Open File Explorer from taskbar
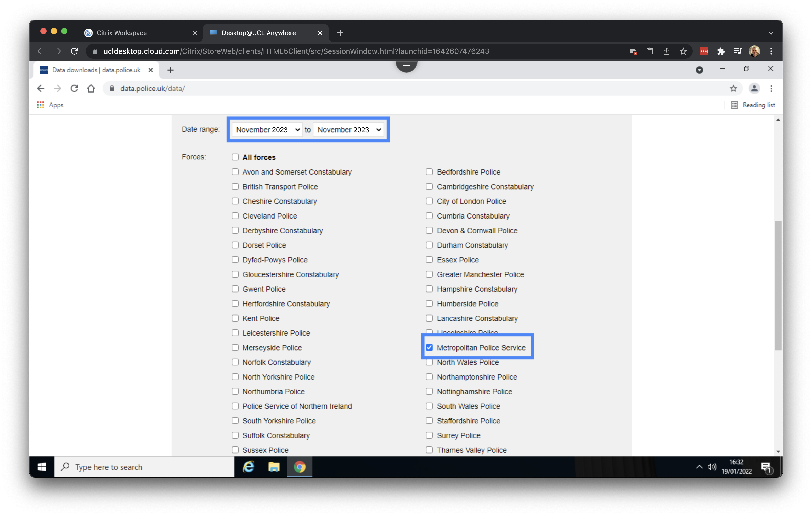This screenshot has height=516, width=812. click(274, 467)
